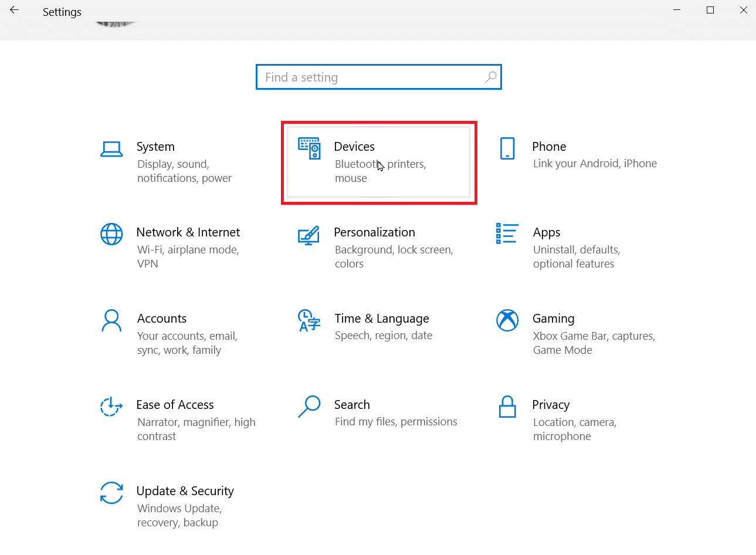Go back using the back arrow

click(x=15, y=10)
